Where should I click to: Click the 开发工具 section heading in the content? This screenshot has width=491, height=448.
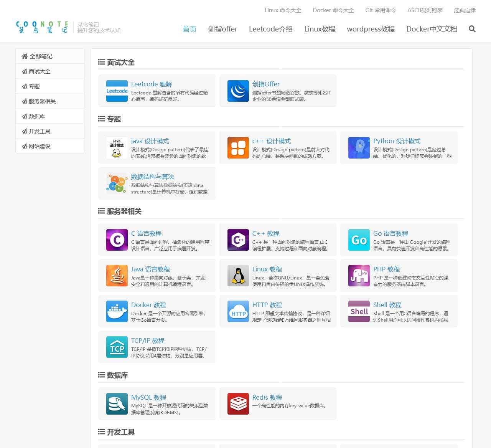pos(117,432)
